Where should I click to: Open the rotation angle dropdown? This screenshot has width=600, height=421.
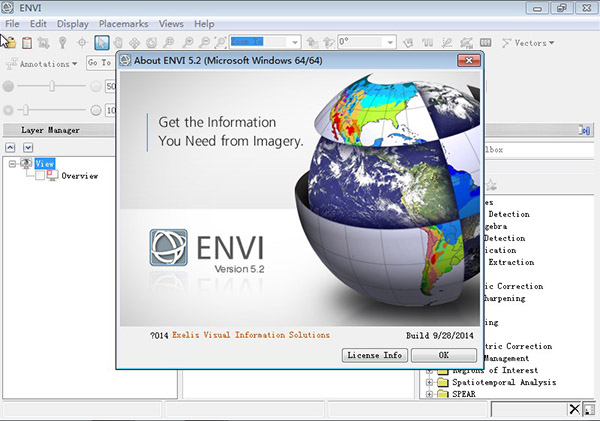tap(390, 42)
